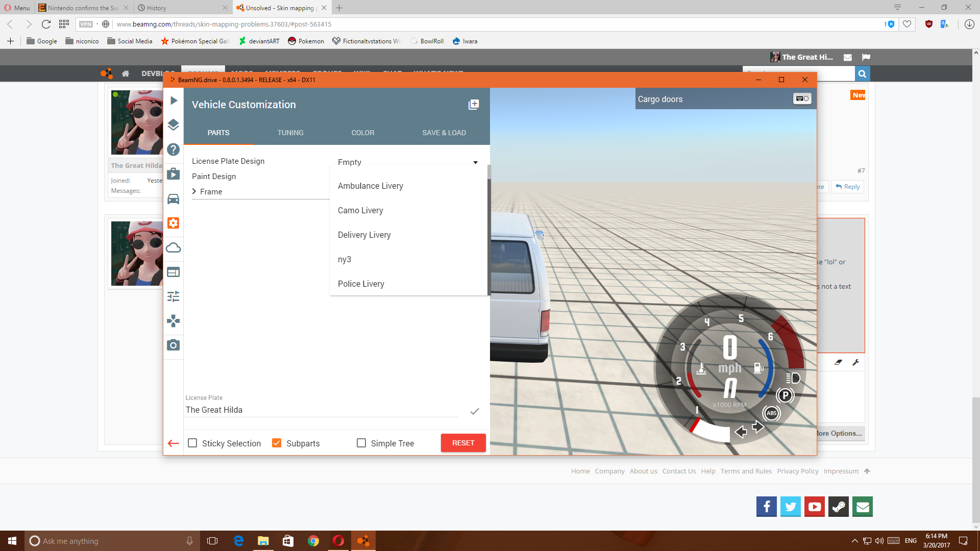Viewport: 980px width, 551px height.
Task: Click the Windows Start button
Action: click(x=12, y=541)
